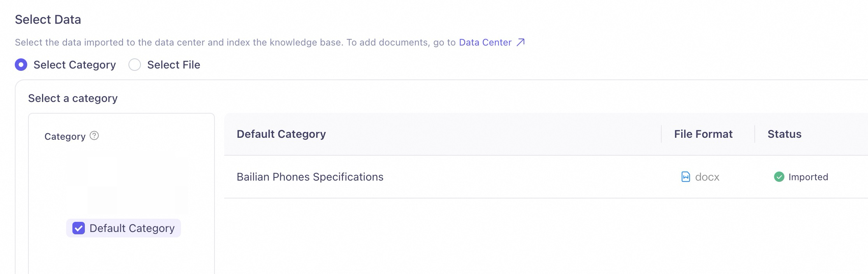Click the Category help question mark icon
Screen dimensions: 868x274
[x=94, y=135]
